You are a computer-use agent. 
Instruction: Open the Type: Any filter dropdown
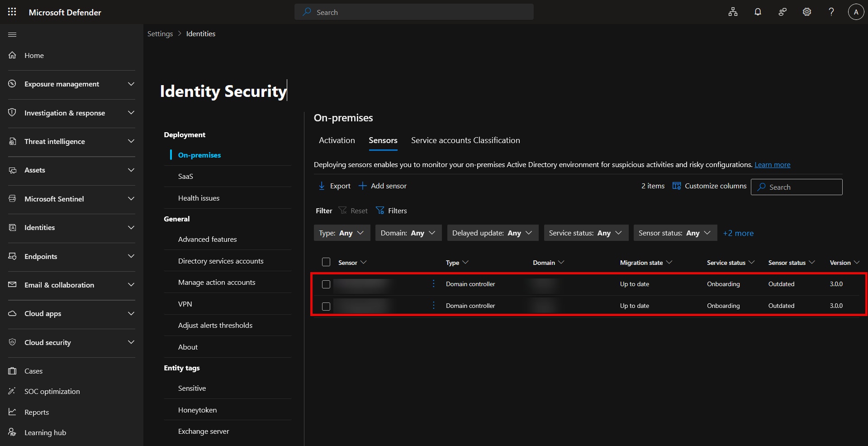coord(342,233)
